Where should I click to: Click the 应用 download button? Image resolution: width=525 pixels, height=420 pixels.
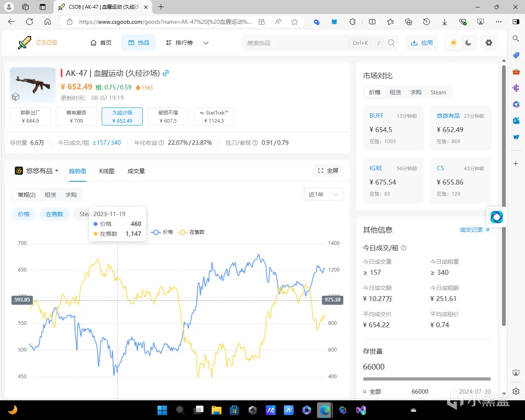point(422,43)
